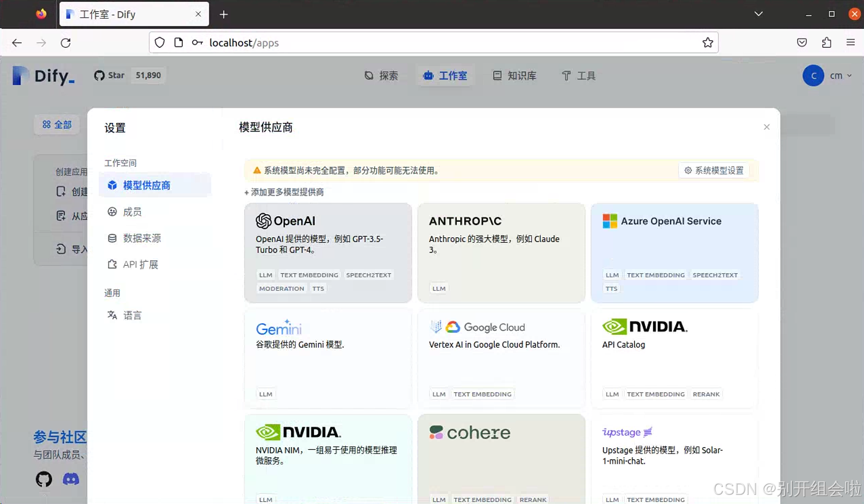Open 系统模型设置 configuration

click(714, 170)
